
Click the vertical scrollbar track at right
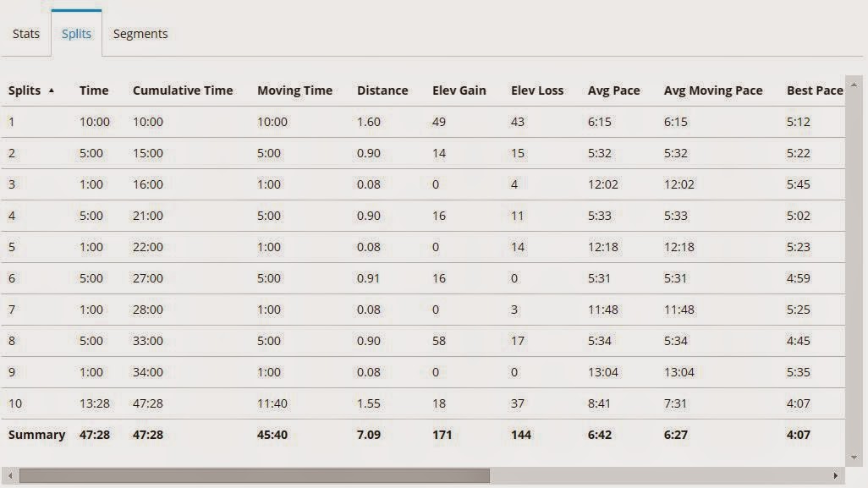click(x=854, y=254)
